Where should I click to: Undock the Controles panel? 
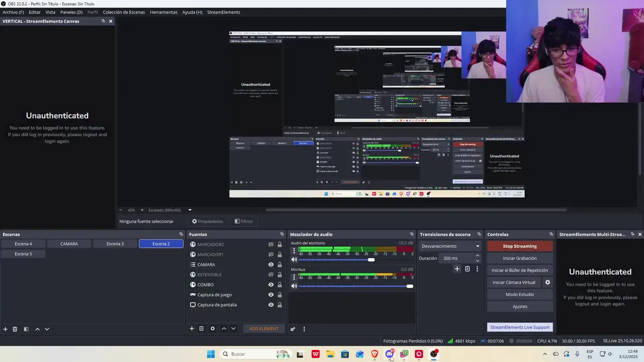click(x=551, y=234)
